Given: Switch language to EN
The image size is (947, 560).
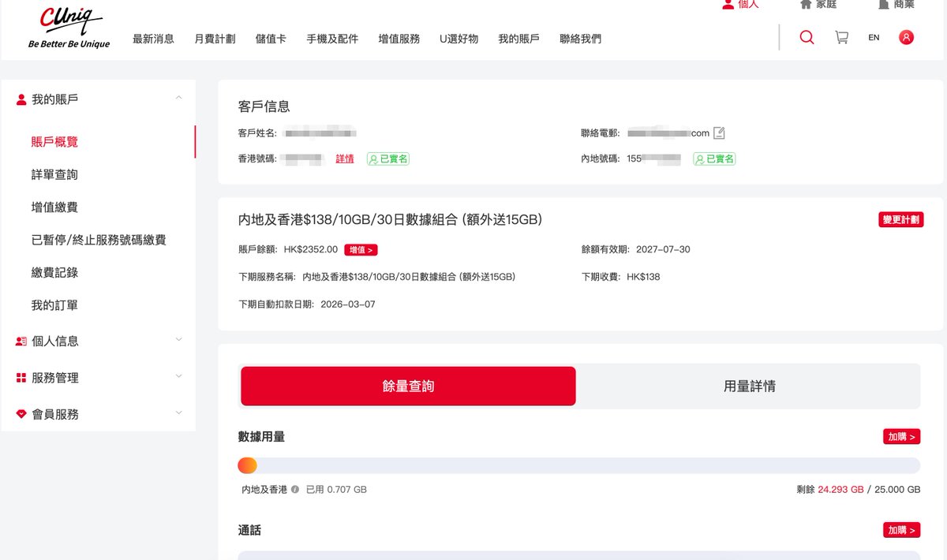Looking at the screenshot, I should click(874, 37).
